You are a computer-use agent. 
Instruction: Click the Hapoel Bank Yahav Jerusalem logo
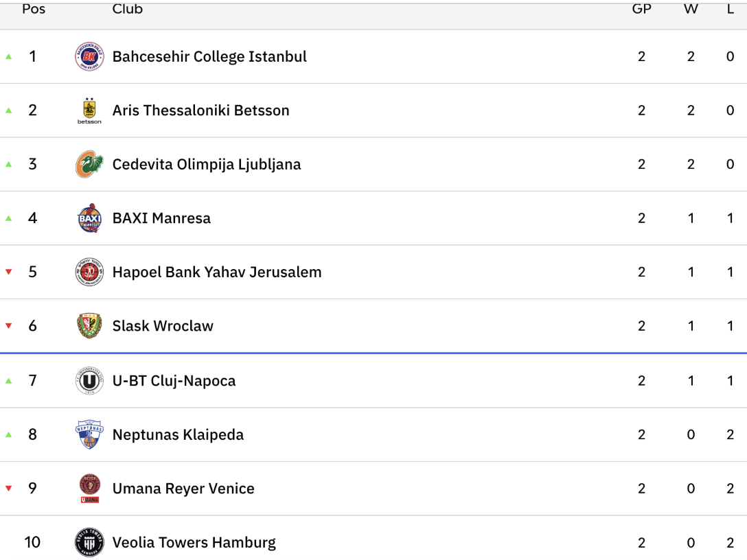[89, 272]
